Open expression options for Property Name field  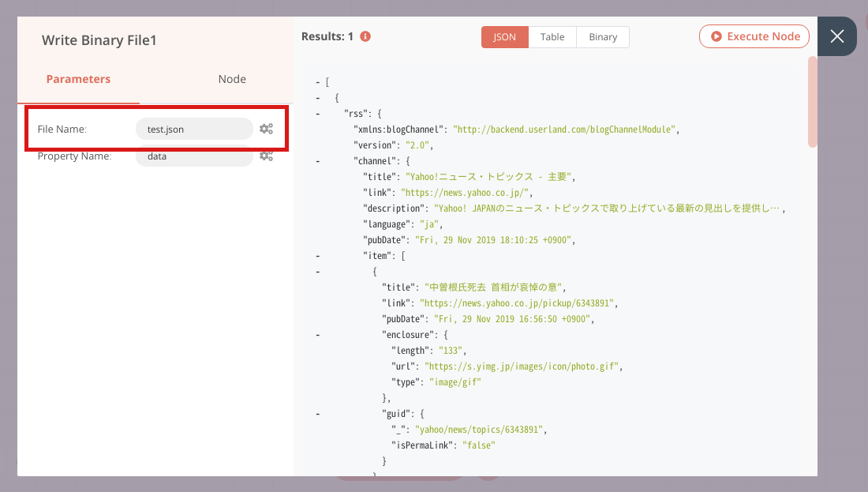pyautogui.click(x=266, y=156)
